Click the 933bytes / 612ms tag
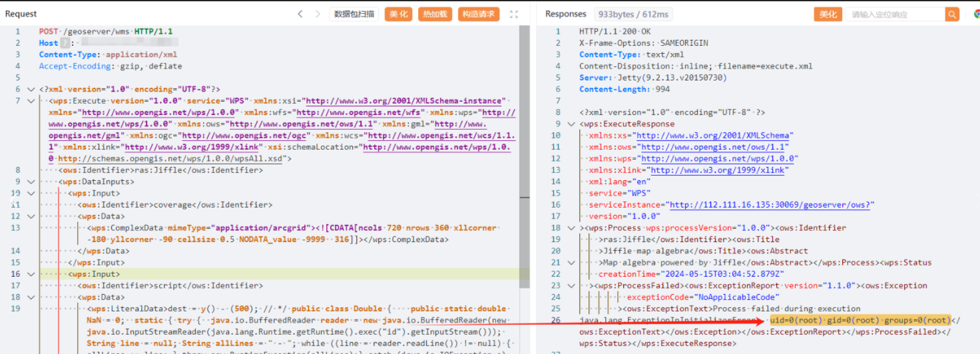980x354 pixels. (x=634, y=14)
